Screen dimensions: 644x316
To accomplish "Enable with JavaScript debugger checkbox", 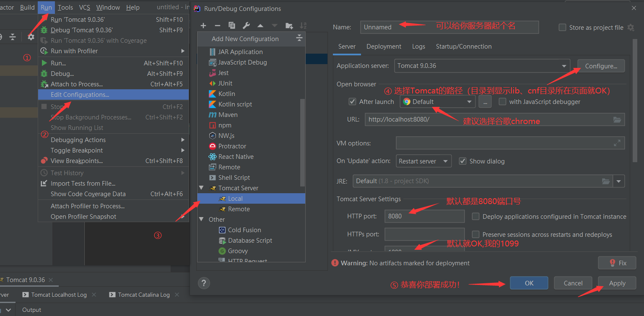I will (502, 101).
